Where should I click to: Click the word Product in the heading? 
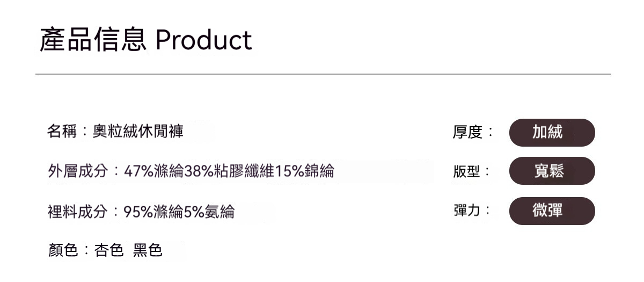pos(203,40)
